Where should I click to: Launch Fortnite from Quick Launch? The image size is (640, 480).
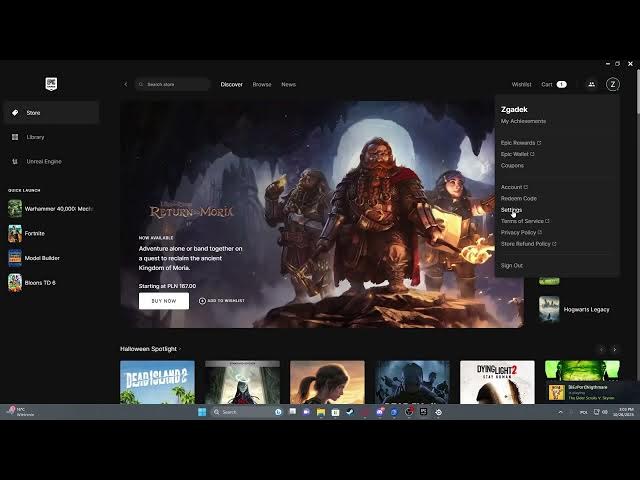27,233
